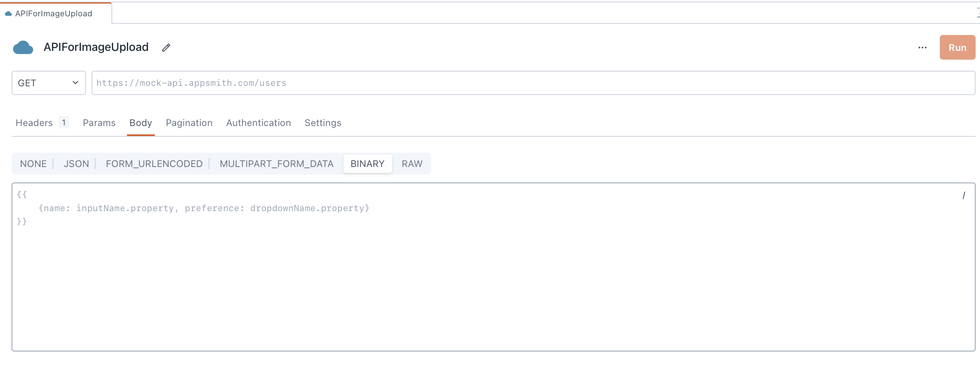Run the APIForImageUpload request
The height and width of the screenshot is (365, 980).
click(957, 47)
